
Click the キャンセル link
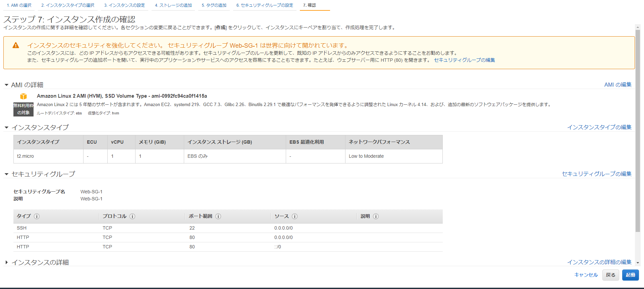click(586, 275)
